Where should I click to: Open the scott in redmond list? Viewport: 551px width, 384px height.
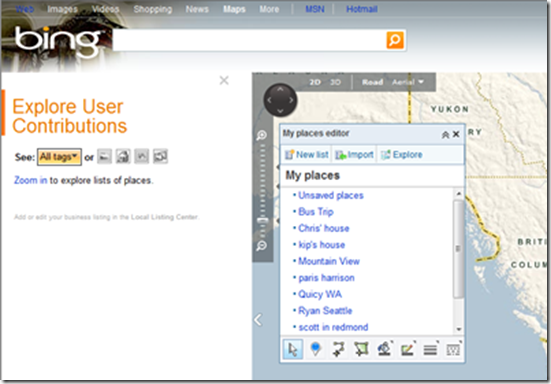pyautogui.click(x=333, y=327)
